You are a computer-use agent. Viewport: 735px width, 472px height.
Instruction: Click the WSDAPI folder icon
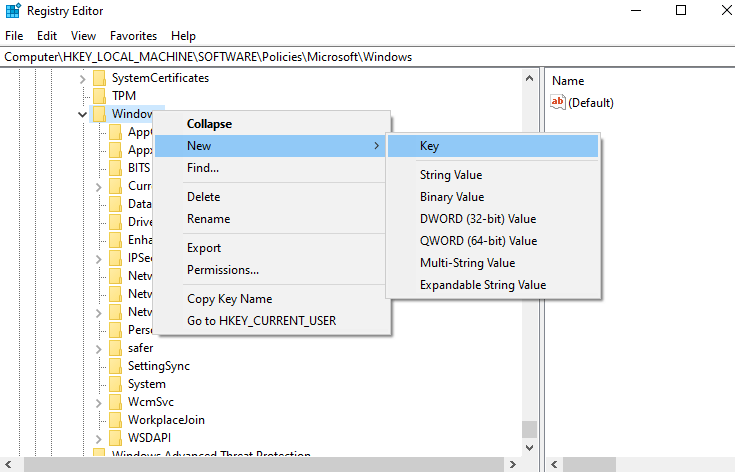tap(115, 438)
